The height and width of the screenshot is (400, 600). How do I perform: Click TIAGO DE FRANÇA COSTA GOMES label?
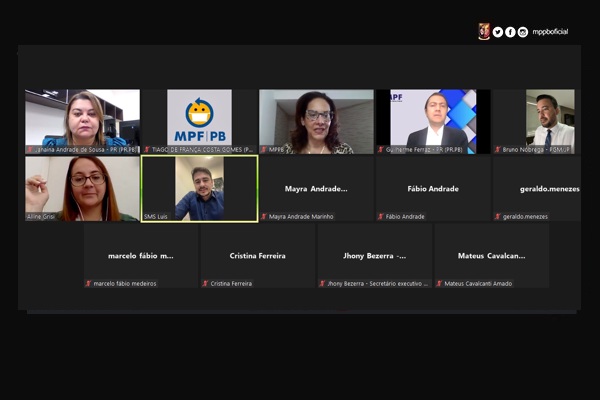point(202,150)
